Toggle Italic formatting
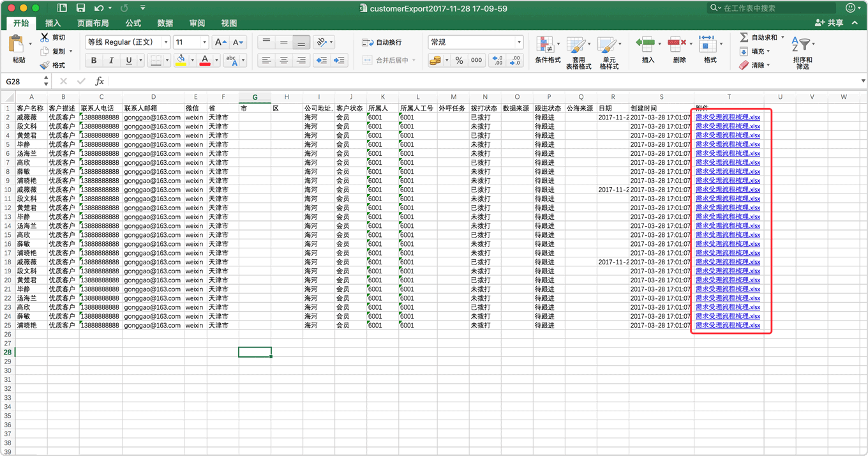Viewport: 868px width, 456px height. [x=111, y=61]
